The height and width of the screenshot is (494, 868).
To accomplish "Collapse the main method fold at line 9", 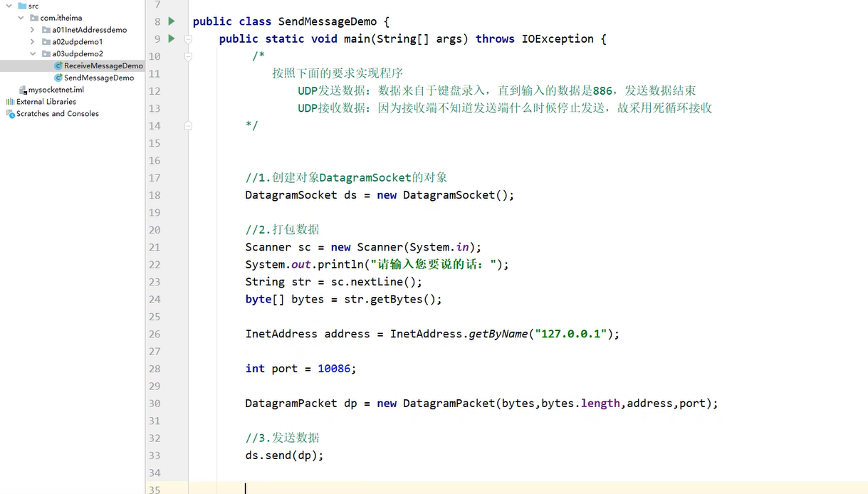I will point(188,38).
